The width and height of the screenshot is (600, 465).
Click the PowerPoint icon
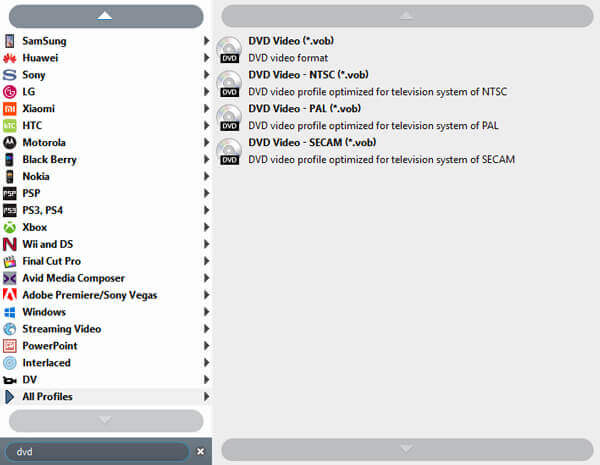(10, 346)
